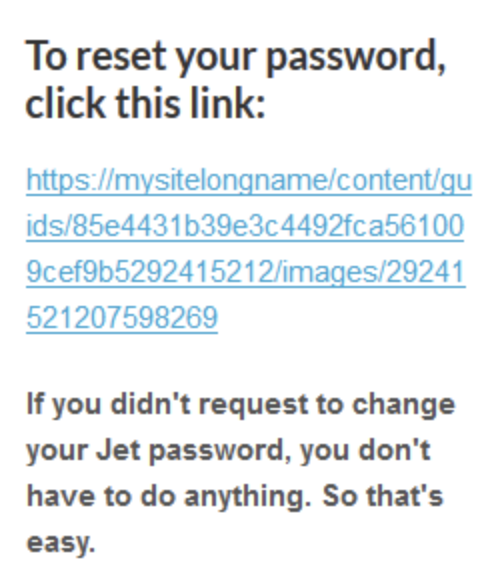500x580 pixels.
Task: Click the paragraph line 'If you didn't request to change'
Action: point(241,405)
